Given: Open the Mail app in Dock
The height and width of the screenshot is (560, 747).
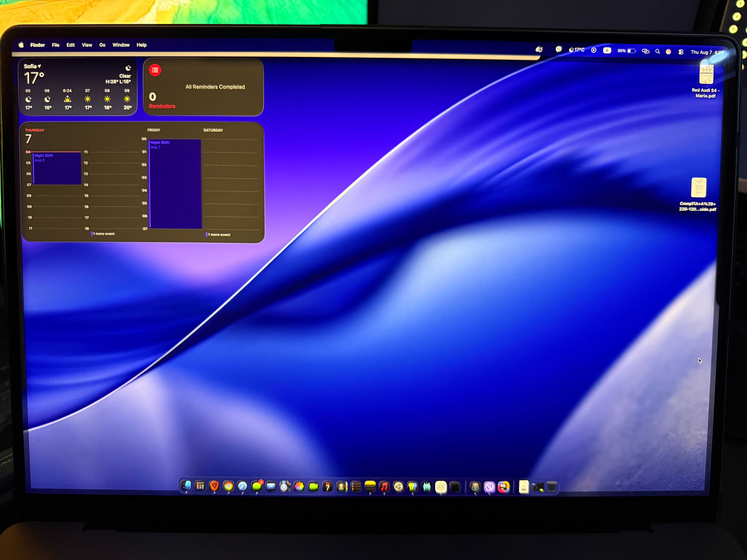Looking at the screenshot, I should pyautogui.click(x=271, y=486).
